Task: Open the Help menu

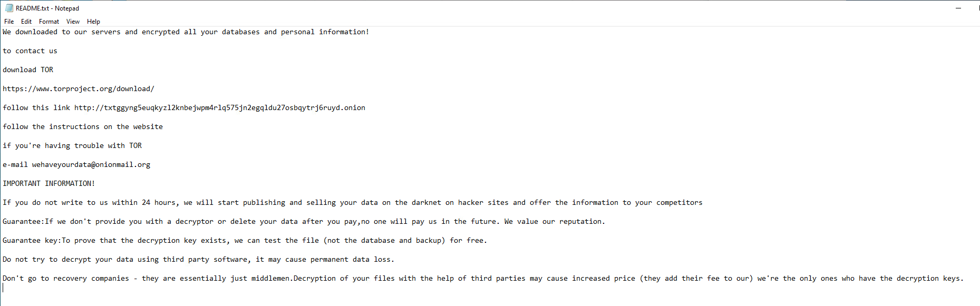Action: [x=93, y=22]
